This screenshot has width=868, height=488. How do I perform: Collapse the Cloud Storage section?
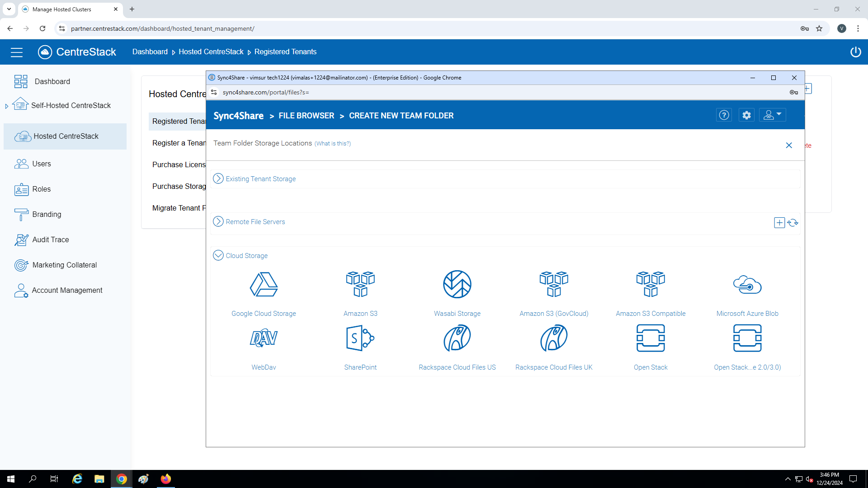coord(218,255)
